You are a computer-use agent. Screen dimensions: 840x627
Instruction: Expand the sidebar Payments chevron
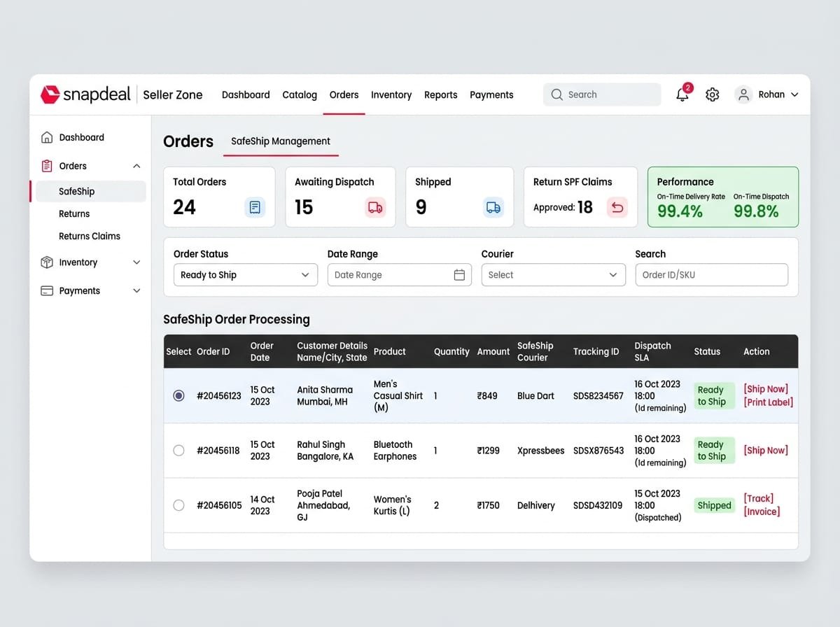[x=136, y=290]
